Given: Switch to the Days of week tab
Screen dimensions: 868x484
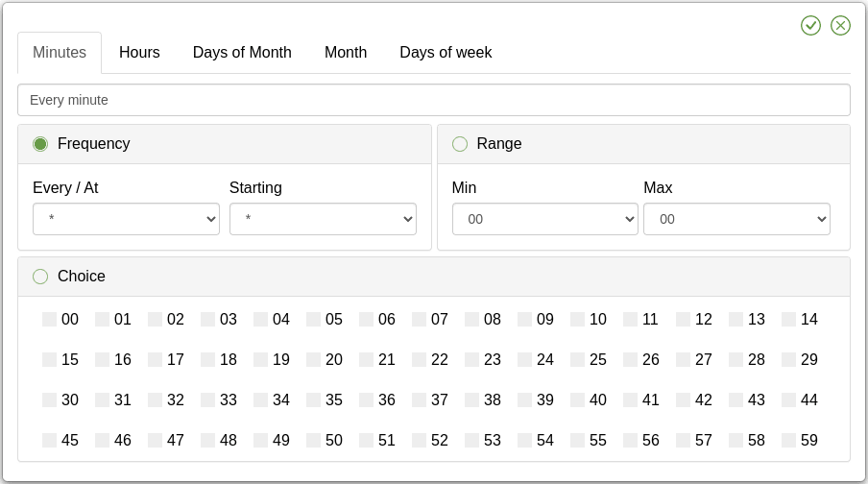Looking at the screenshot, I should click(x=446, y=53).
